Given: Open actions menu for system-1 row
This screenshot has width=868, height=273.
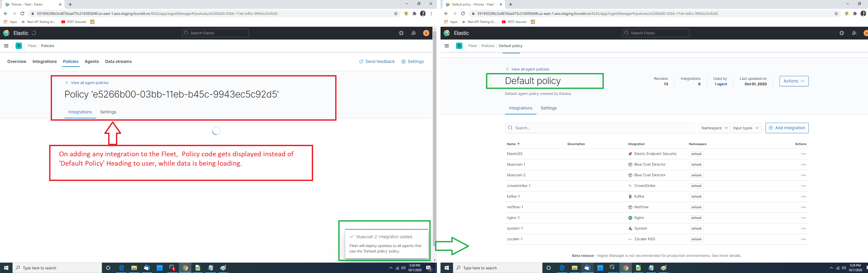Looking at the screenshot, I should (803, 229).
